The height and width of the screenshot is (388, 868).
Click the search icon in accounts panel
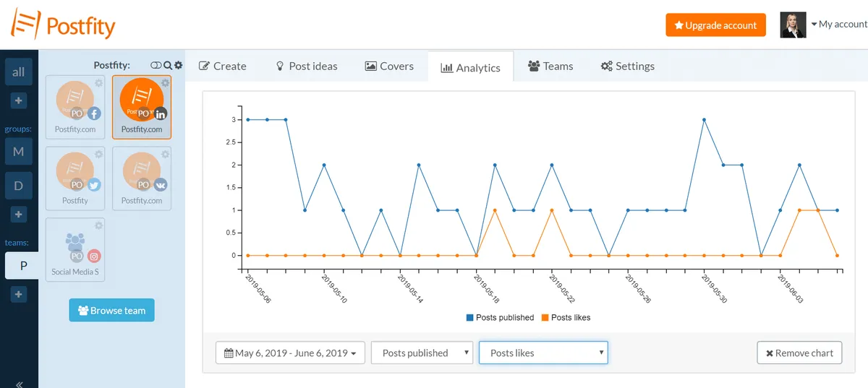(x=168, y=65)
